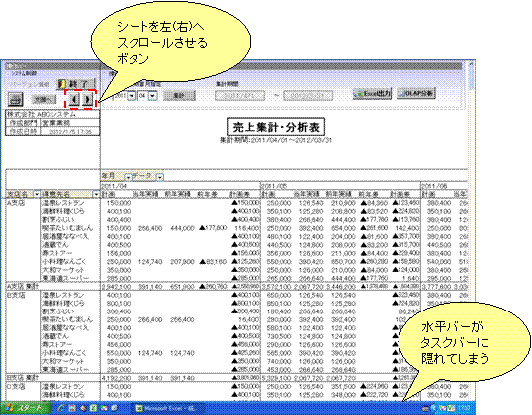Select the 2,942,100 subtotal cell
This screenshot has height=415, width=532.
pyautogui.click(x=116, y=287)
